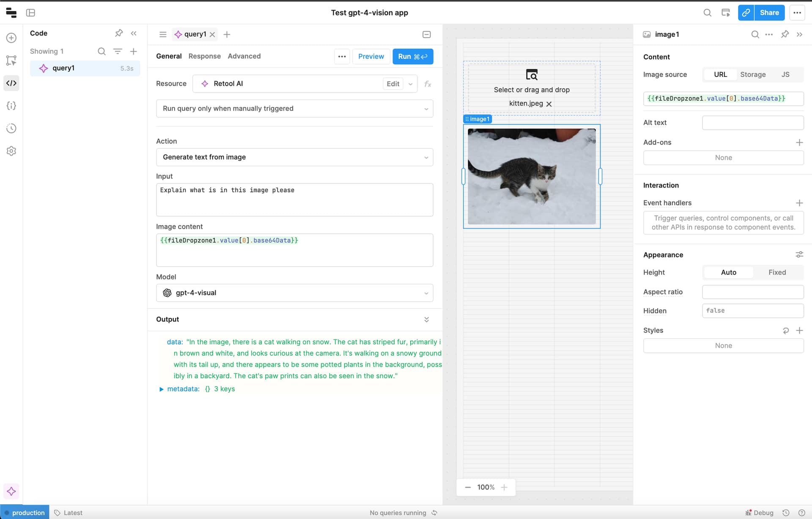
Task: Remove kitten.jpeg from the dropzone
Action: (549, 104)
